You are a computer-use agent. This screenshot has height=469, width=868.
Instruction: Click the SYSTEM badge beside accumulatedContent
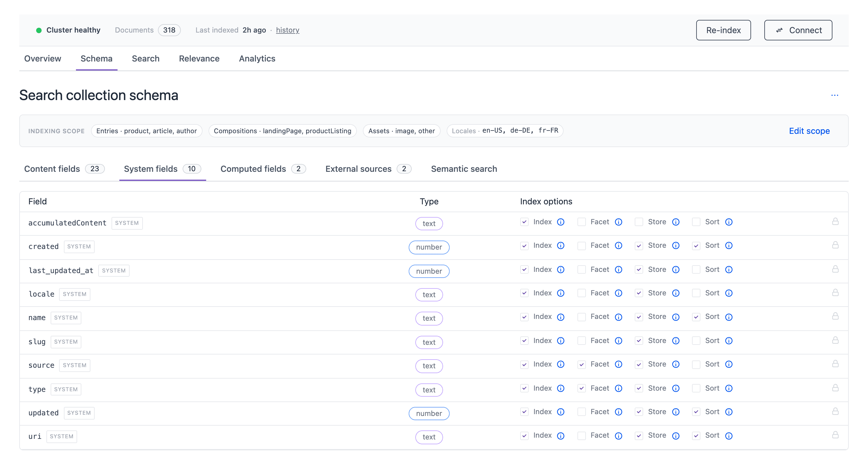tap(127, 223)
